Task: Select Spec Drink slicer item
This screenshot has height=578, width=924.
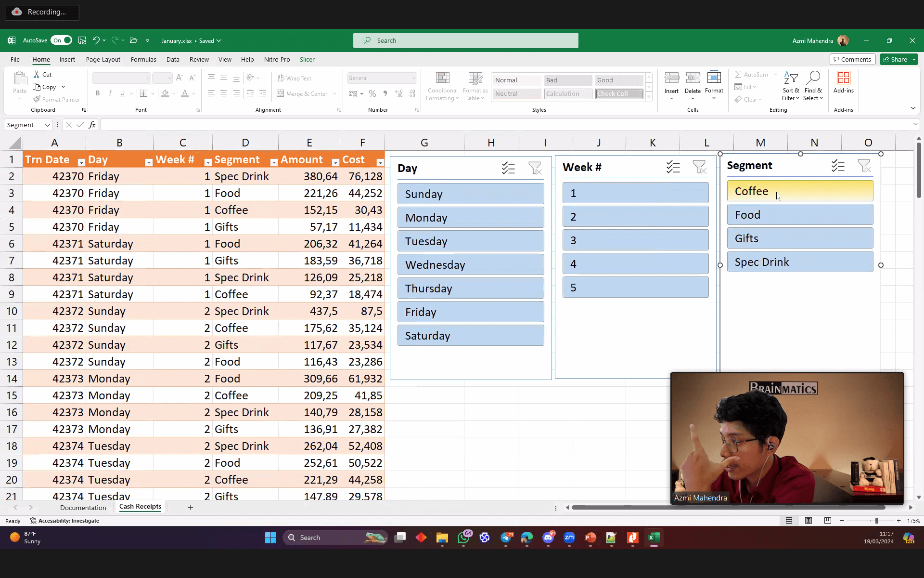Action: click(799, 262)
